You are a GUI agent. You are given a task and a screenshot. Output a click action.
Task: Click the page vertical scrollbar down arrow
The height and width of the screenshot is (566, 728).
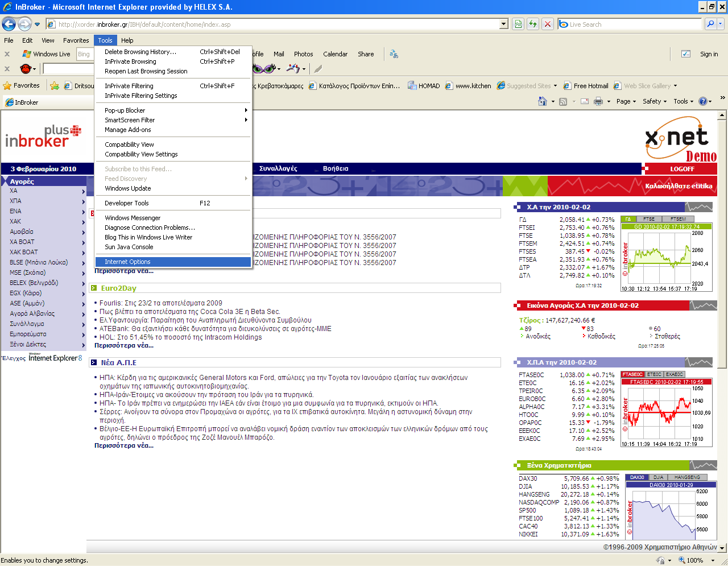pyautogui.click(x=722, y=548)
